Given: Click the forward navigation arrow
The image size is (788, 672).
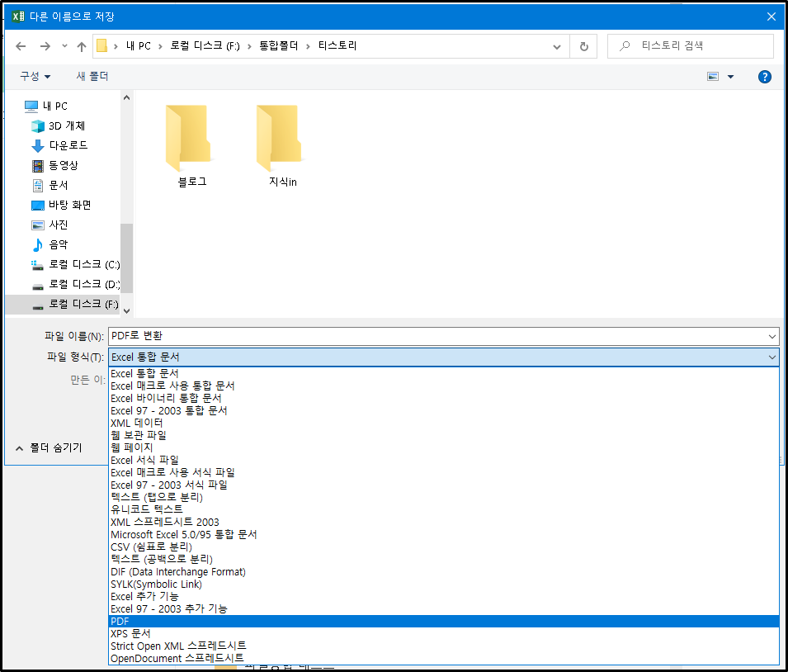Looking at the screenshot, I should point(45,46).
